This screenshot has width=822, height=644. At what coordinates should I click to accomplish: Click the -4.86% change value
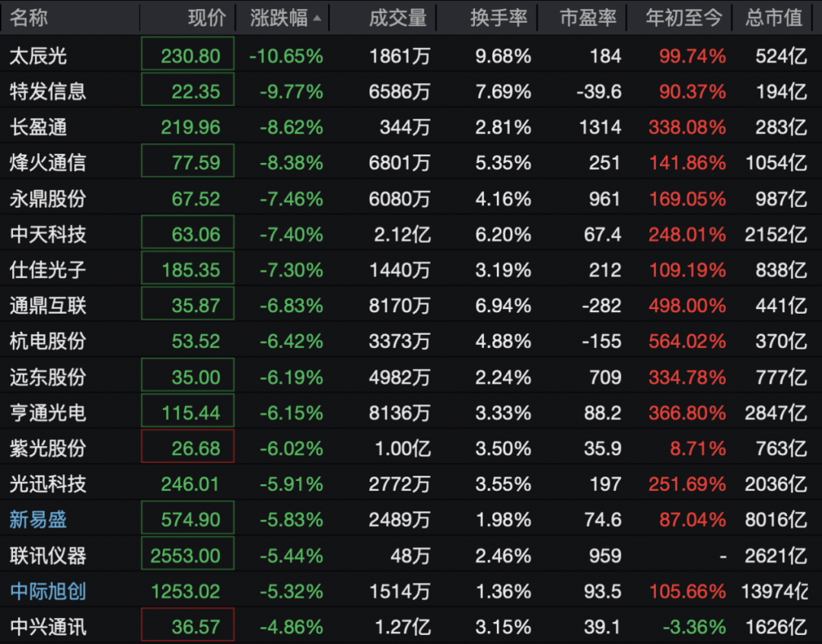click(x=292, y=627)
